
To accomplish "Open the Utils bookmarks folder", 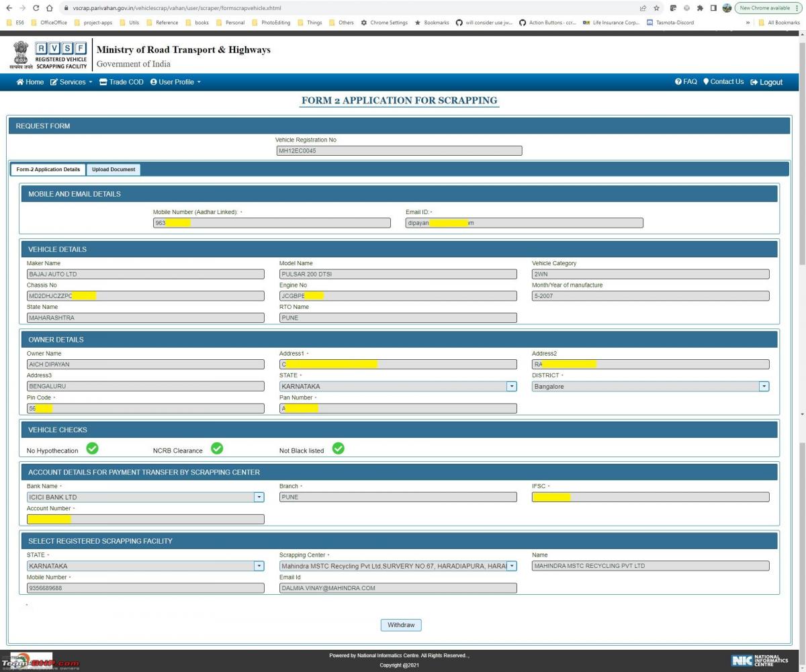I will 130,22.
